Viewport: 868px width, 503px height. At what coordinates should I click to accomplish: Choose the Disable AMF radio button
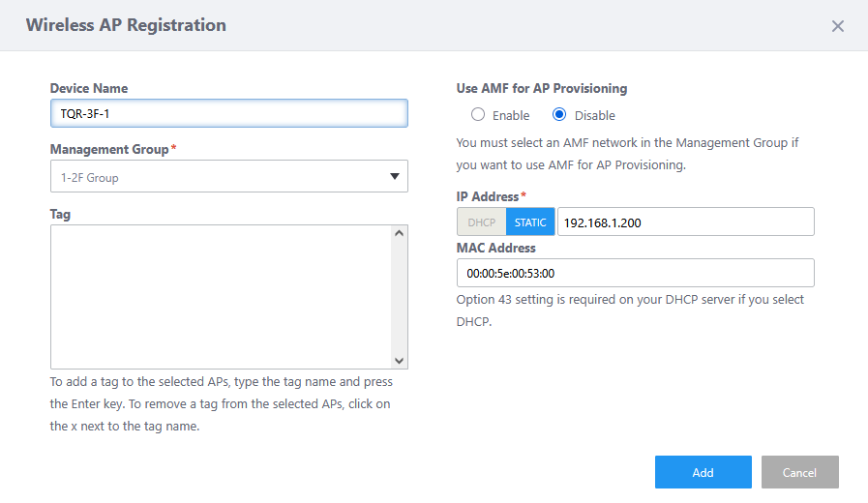point(559,115)
